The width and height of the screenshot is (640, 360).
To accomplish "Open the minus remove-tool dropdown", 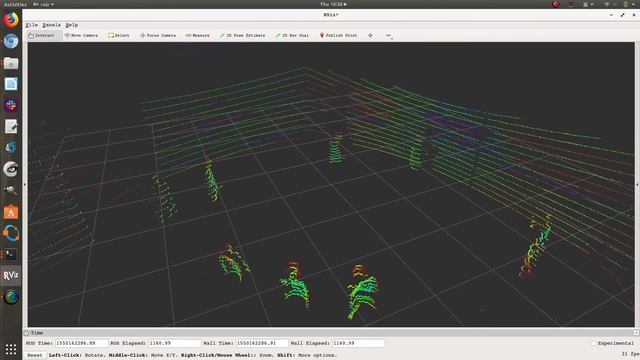I will pos(389,36).
